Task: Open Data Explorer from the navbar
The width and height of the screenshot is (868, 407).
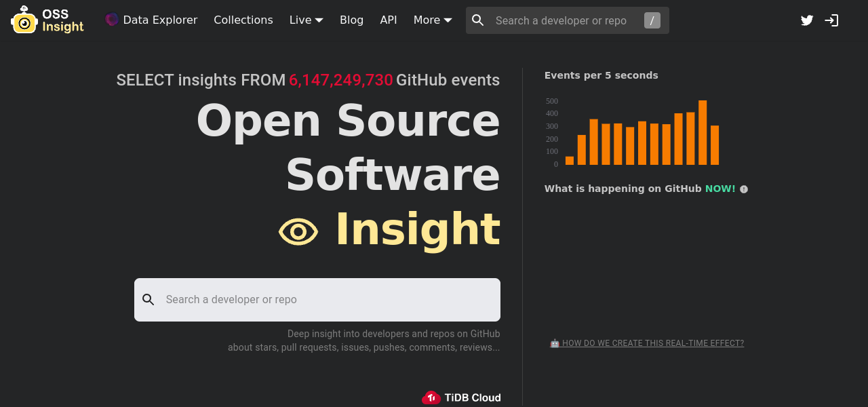Action: click(x=160, y=20)
